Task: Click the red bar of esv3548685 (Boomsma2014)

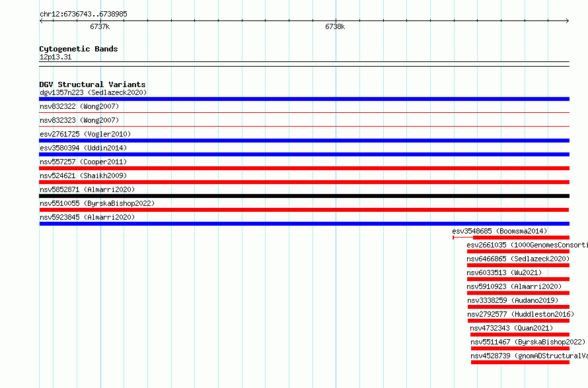Action: pyautogui.click(x=521, y=238)
